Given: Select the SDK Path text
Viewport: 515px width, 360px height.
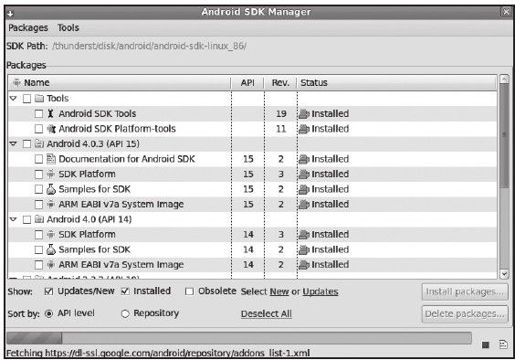Looking at the screenshot, I should [149, 46].
